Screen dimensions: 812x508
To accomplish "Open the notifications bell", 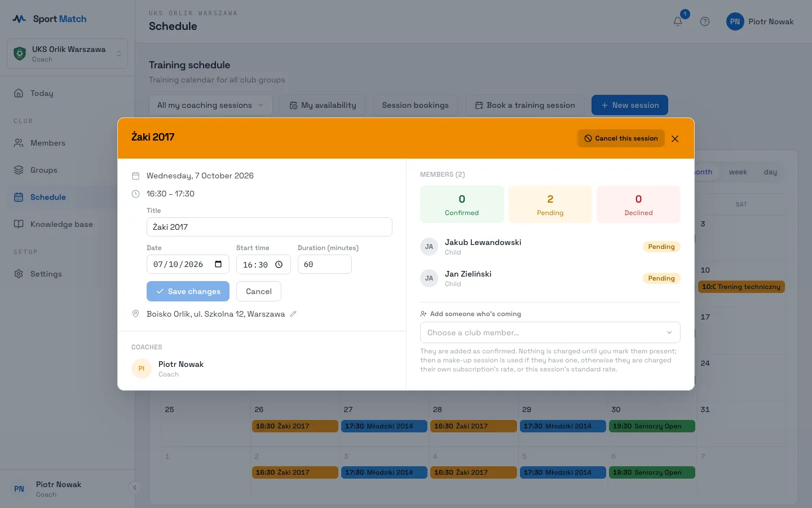I will coord(678,21).
